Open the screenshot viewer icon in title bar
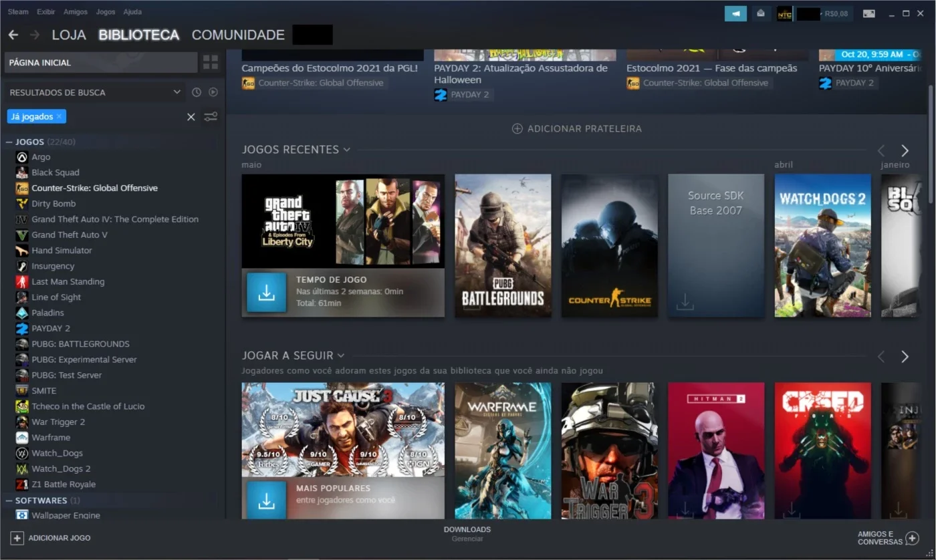The width and height of the screenshot is (936, 560). [x=868, y=13]
